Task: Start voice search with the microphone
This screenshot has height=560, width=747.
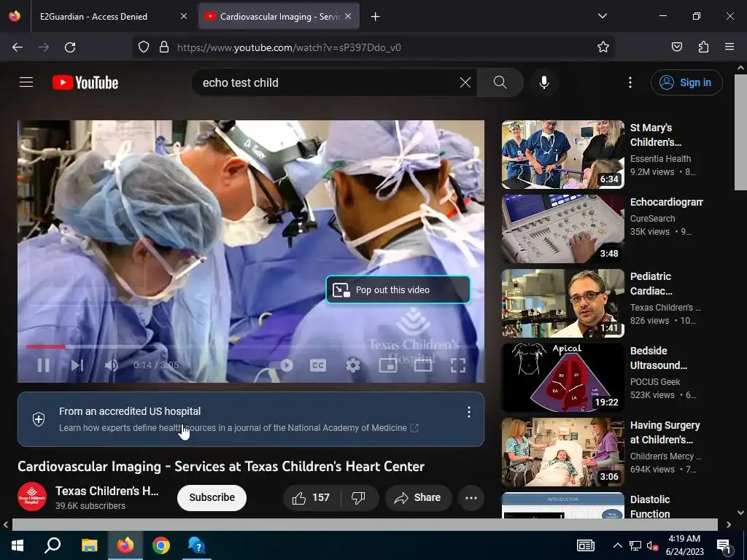Action: point(544,82)
